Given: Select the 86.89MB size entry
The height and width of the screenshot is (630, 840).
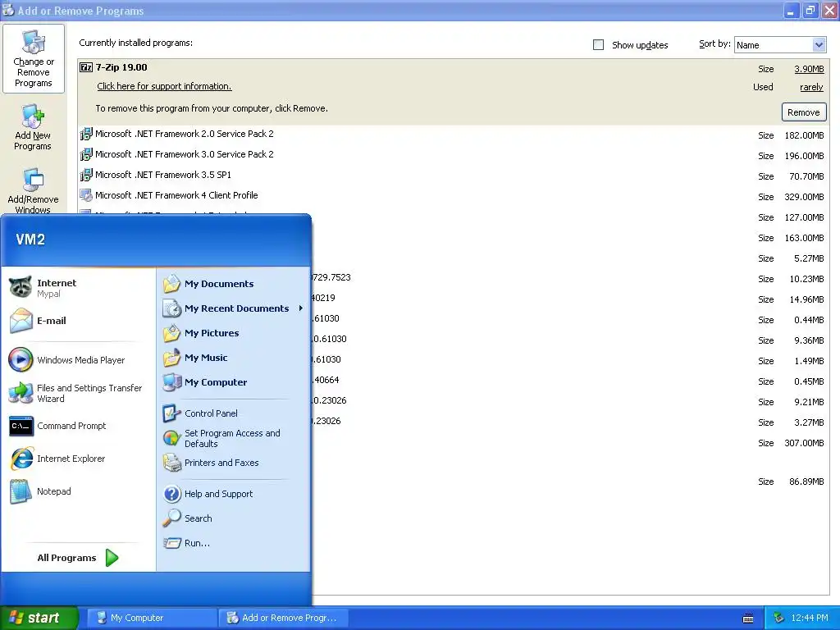Looking at the screenshot, I should pos(806,482).
